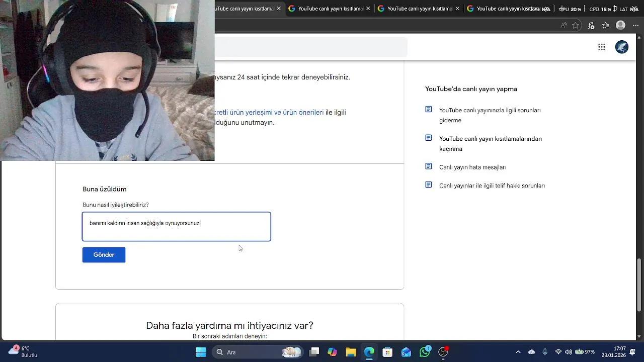Open the streaming app with red notification badge
The image size is (644, 362).
(x=443, y=352)
